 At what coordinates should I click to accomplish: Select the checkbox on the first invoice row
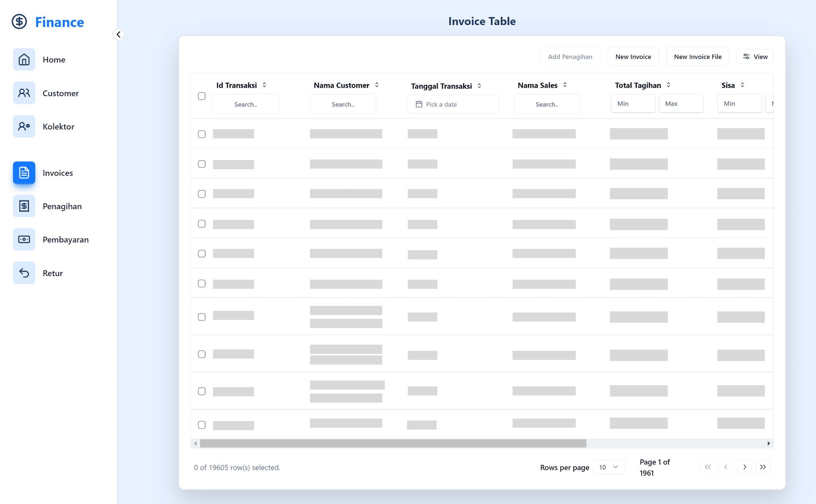point(202,134)
